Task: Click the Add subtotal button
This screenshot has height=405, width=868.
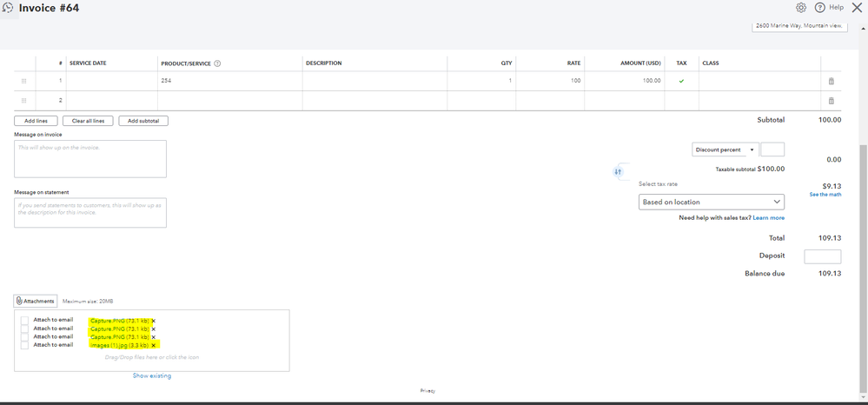Action: point(143,121)
